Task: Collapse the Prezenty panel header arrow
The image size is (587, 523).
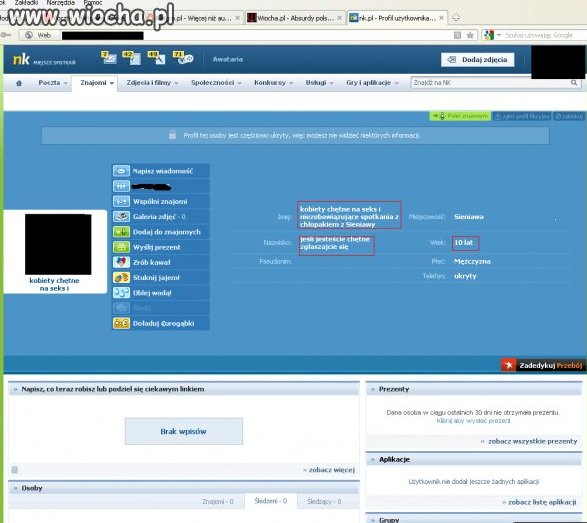Action: (x=373, y=389)
